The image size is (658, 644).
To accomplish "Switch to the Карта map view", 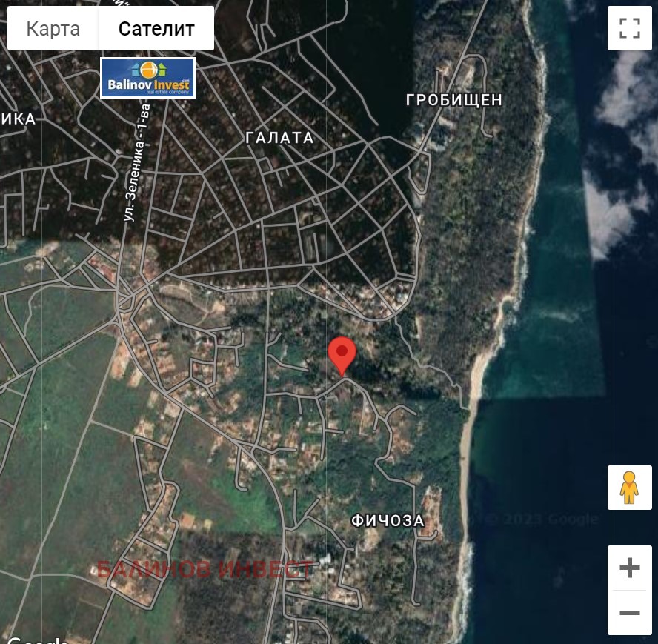I will pos(53,29).
